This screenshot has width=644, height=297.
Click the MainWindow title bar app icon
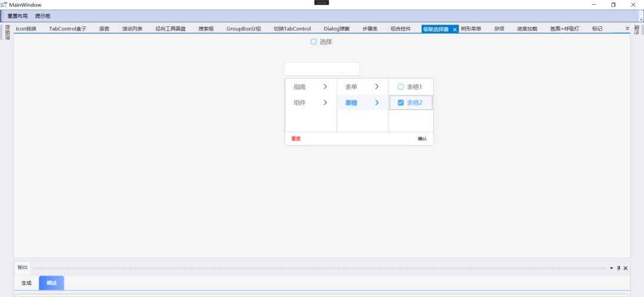click(x=4, y=5)
